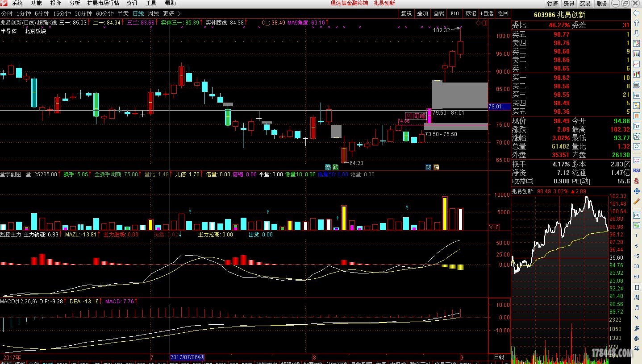Click the 服务 service button at top right
This screenshot has width=642, height=364.
(602, 3)
